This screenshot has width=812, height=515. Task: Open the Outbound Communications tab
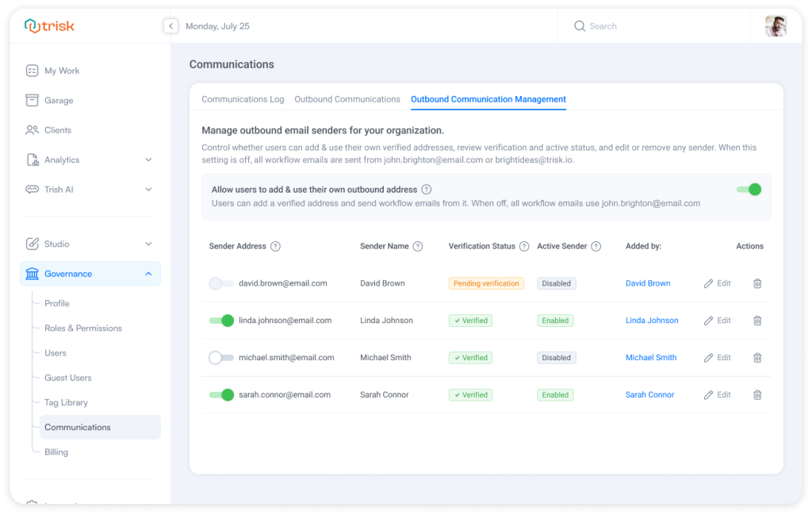point(347,99)
